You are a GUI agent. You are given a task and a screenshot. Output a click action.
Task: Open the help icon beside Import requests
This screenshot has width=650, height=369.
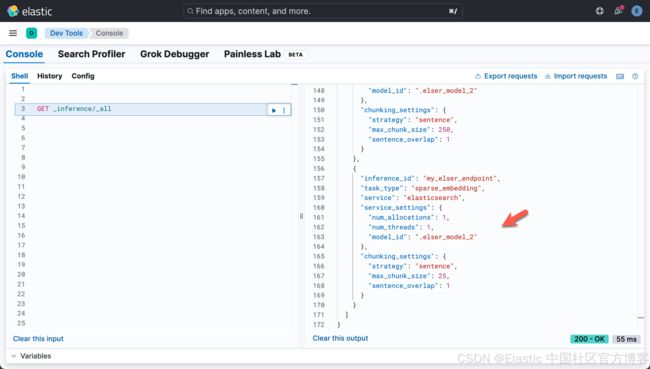pyautogui.click(x=635, y=76)
